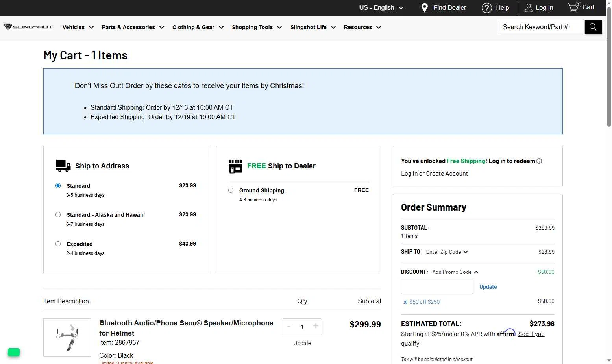This screenshot has width=612, height=364.
Task: Click Update beside promo code field
Action: click(x=488, y=287)
